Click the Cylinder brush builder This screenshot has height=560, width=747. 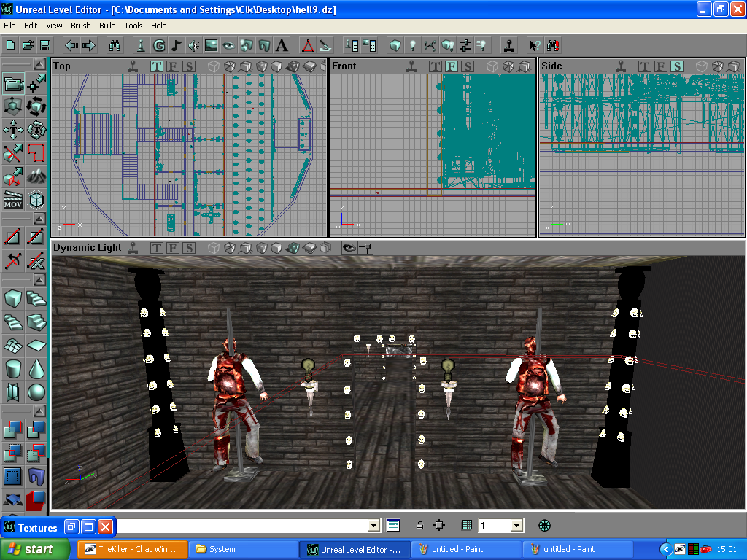[13, 368]
